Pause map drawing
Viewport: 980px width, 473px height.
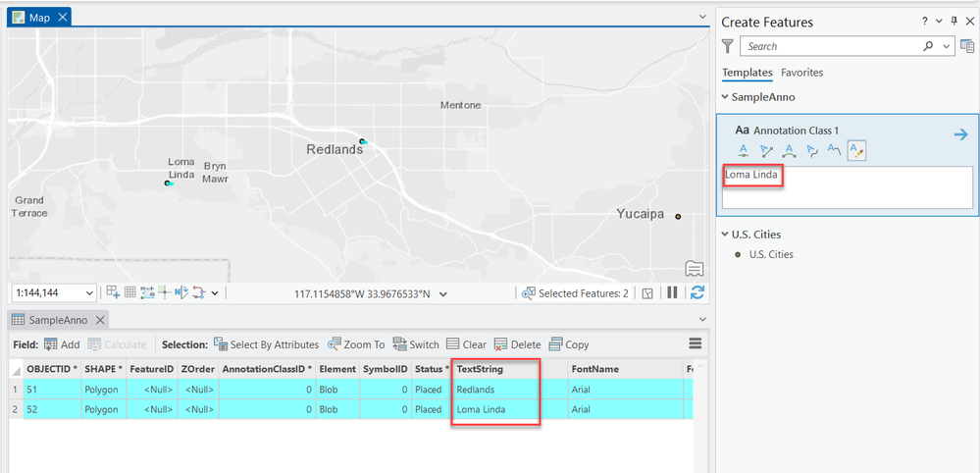point(673,292)
